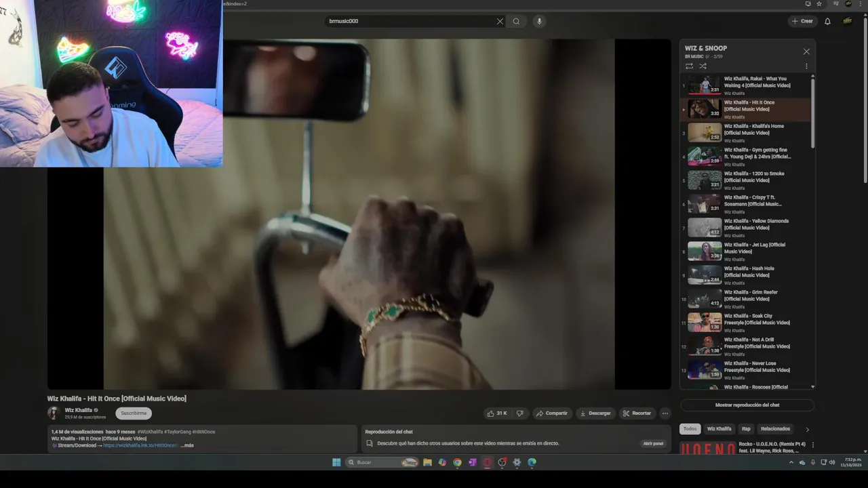
Task: Click the Suscribirme button
Action: tap(134, 413)
